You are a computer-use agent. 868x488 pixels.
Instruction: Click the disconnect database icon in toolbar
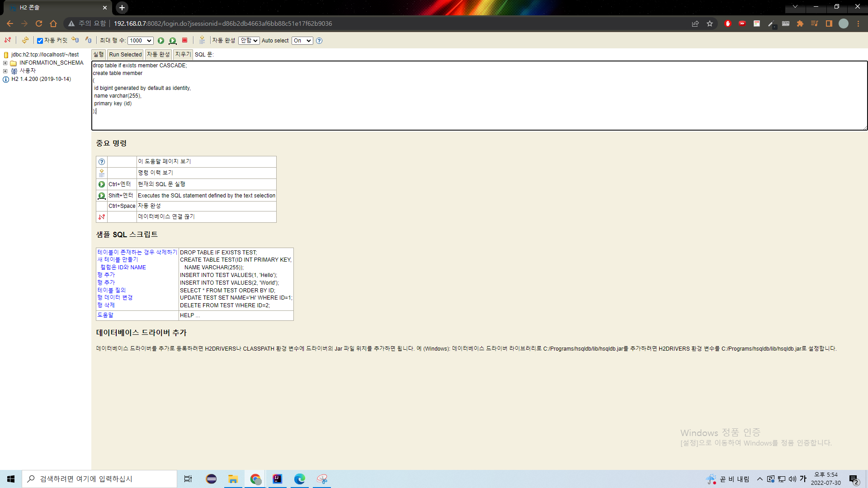pyautogui.click(x=8, y=40)
